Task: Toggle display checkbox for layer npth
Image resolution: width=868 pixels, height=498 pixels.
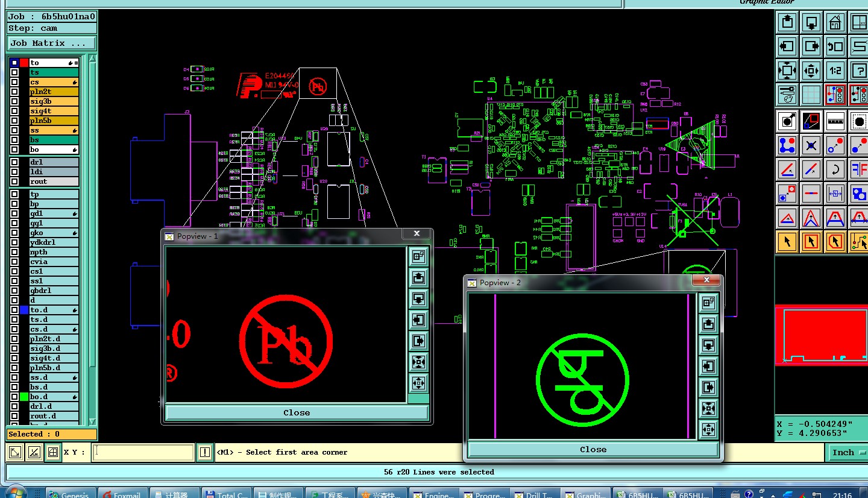Action: coord(14,252)
